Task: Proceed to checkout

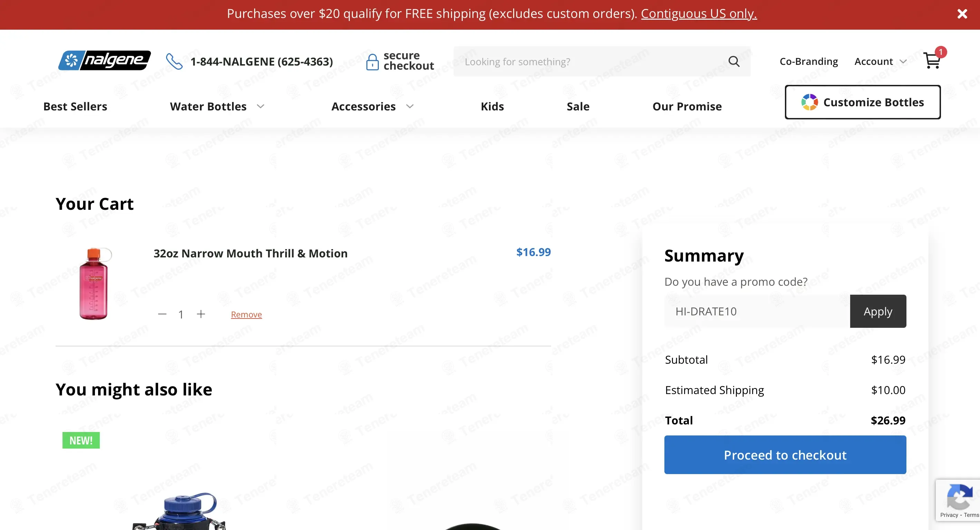Action: [785, 455]
